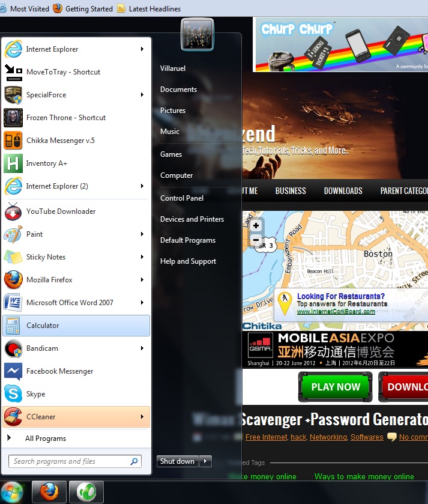Zoom in on the Boston map
This screenshot has width=428, height=504.
click(x=256, y=226)
